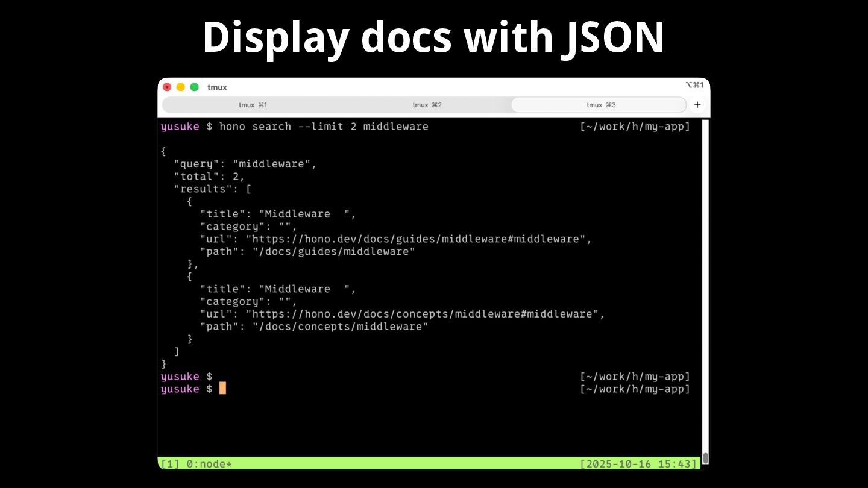Click the yellow minimize window button
868x488 pixels.
point(181,87)
